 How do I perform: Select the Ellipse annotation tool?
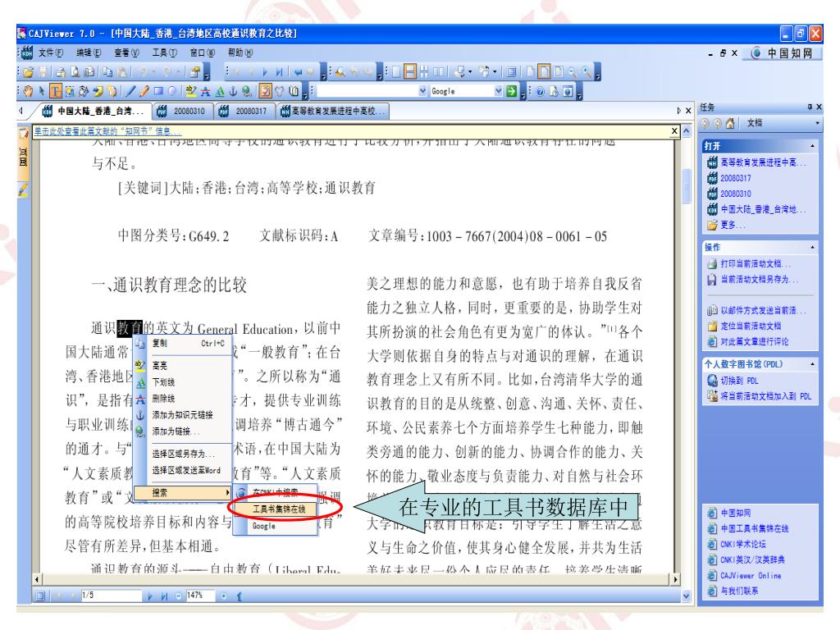point(172,91)
